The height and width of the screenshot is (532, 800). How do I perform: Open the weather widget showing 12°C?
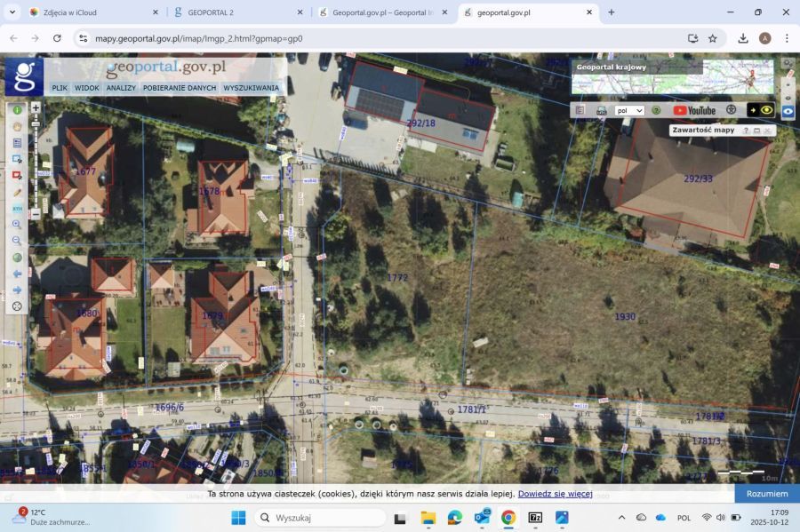coord(51,517)
